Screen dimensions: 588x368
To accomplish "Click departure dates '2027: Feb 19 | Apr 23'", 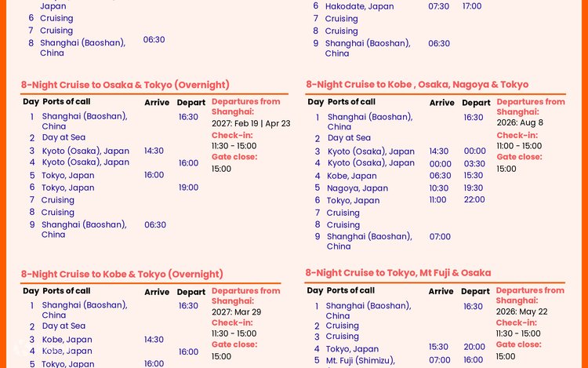I will 251,123.
